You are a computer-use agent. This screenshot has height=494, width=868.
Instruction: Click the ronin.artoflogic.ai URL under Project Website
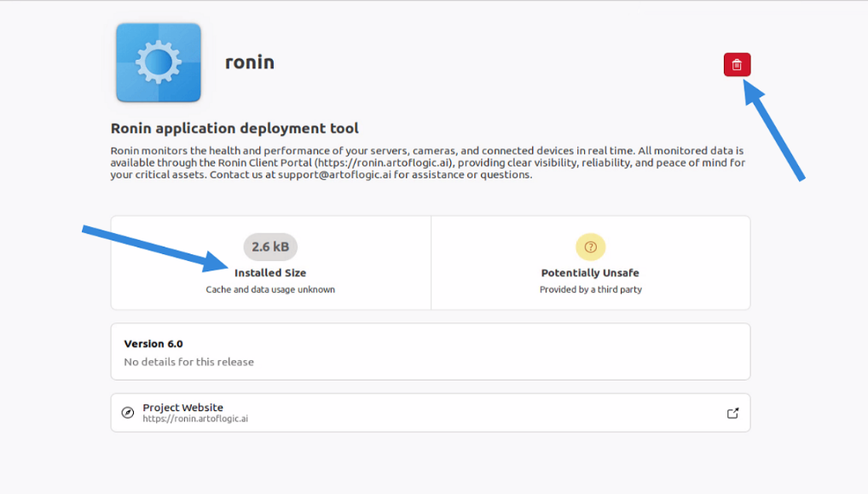click(x=195, y=419)
